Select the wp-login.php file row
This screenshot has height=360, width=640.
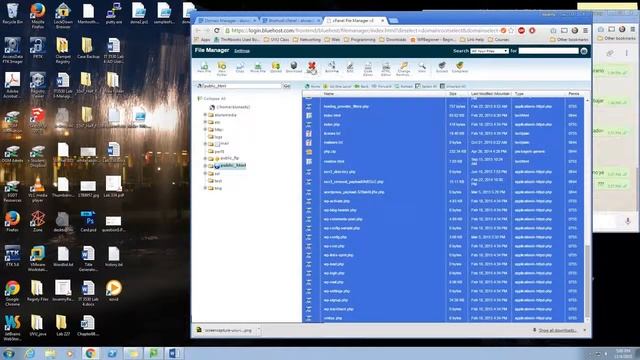pos(443,273)
